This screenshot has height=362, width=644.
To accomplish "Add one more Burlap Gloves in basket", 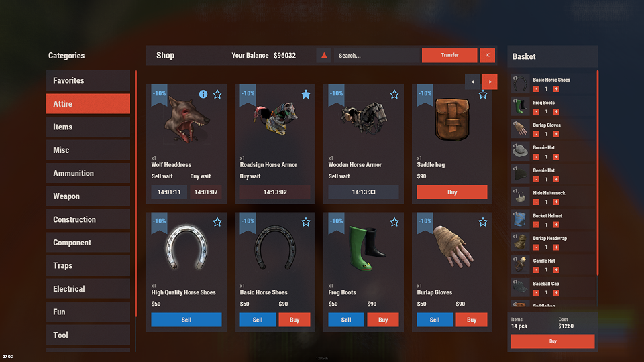I will point(556,134).
